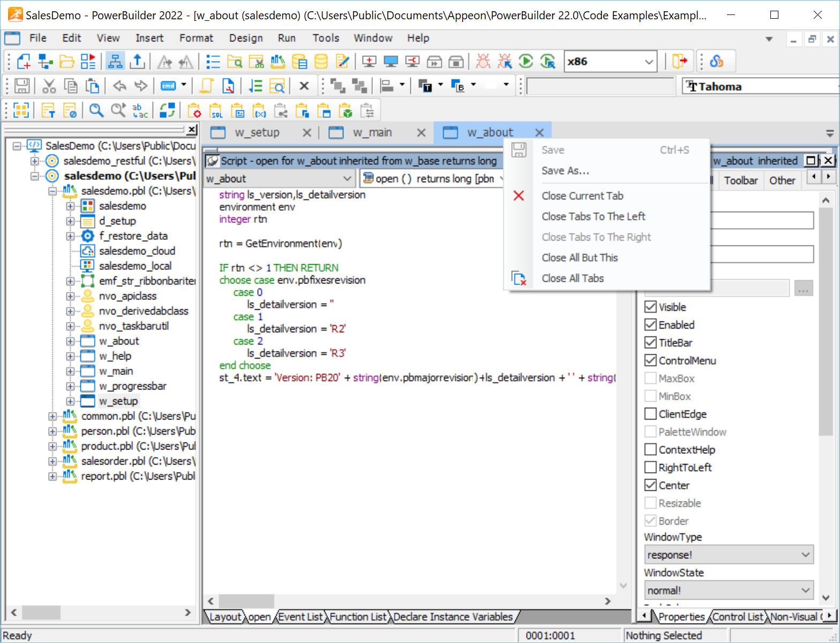
Task: Toggle the TitleBar checkbox
Action: click(650, 342)
